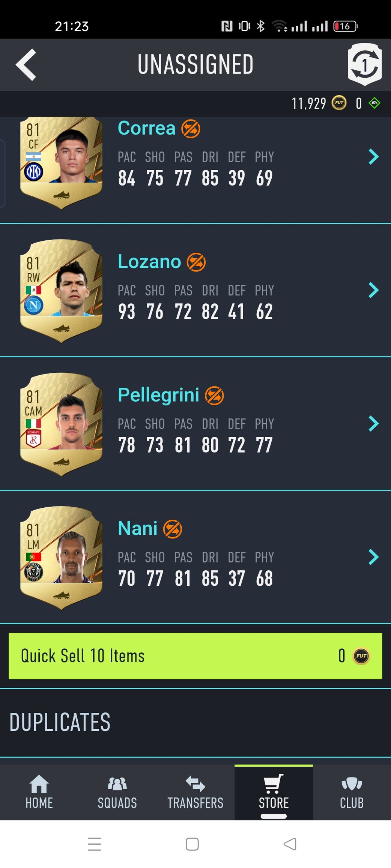Tap the untradeable icon beside Pellegrini
This screenshot has height=868, width=391.
(x=214, y=396)
